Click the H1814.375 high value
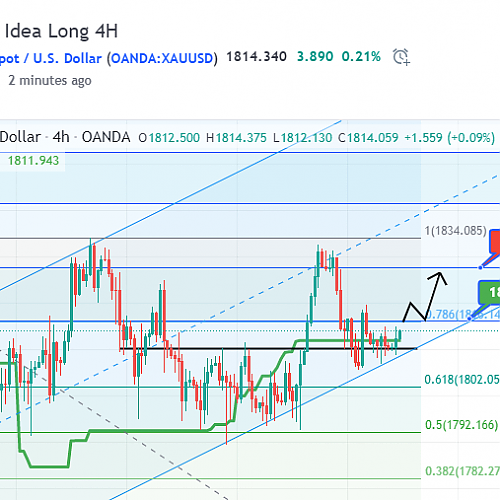The image size is (500, 500). click(236, 138)
